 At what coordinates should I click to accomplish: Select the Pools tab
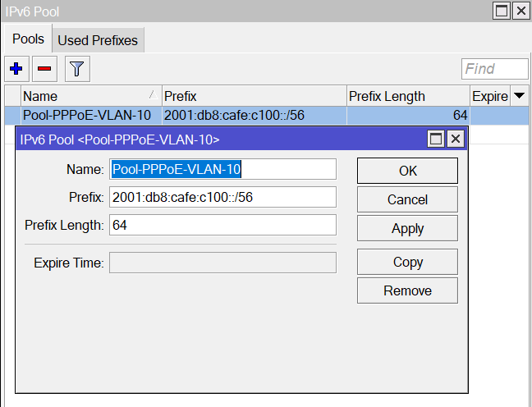(x=28, y=39)
